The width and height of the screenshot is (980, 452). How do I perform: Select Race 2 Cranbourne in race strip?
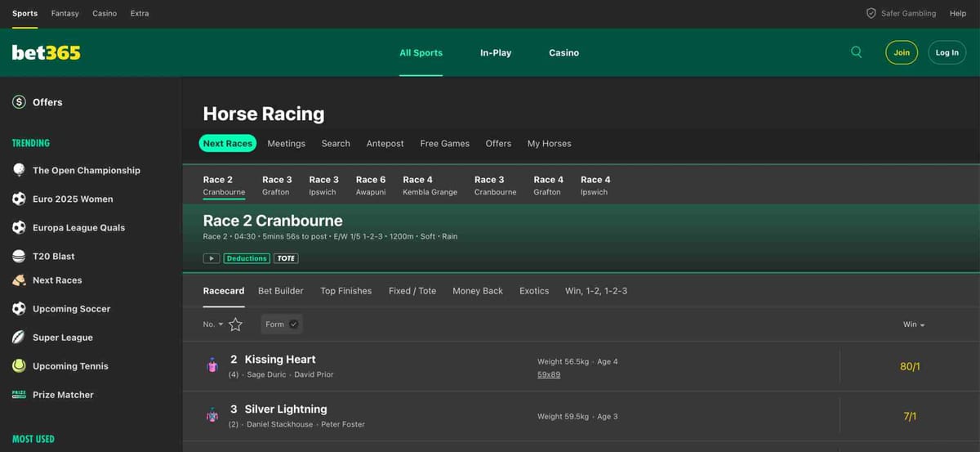224,186
